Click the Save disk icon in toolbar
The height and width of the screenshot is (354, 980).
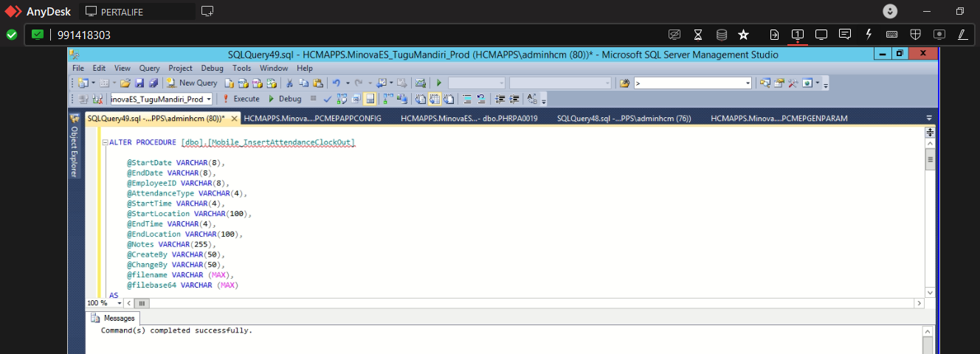coord(139,83)
